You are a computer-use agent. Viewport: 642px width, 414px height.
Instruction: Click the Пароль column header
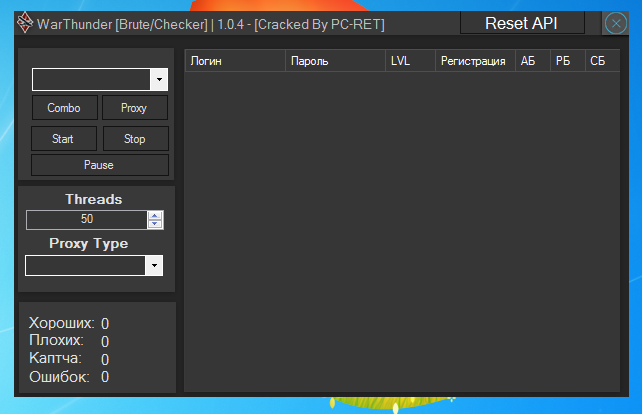pos(335,62)
